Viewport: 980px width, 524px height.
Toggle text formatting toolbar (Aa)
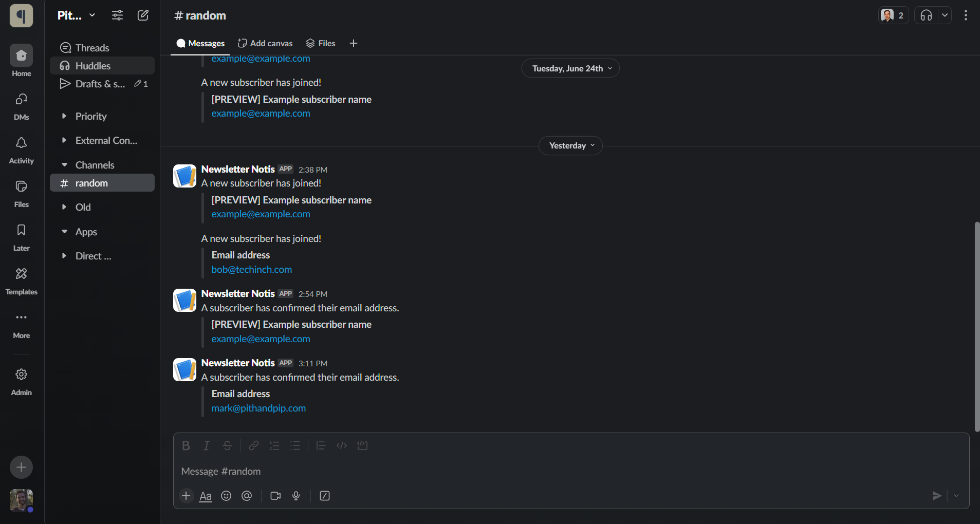(x=206, y=496)
